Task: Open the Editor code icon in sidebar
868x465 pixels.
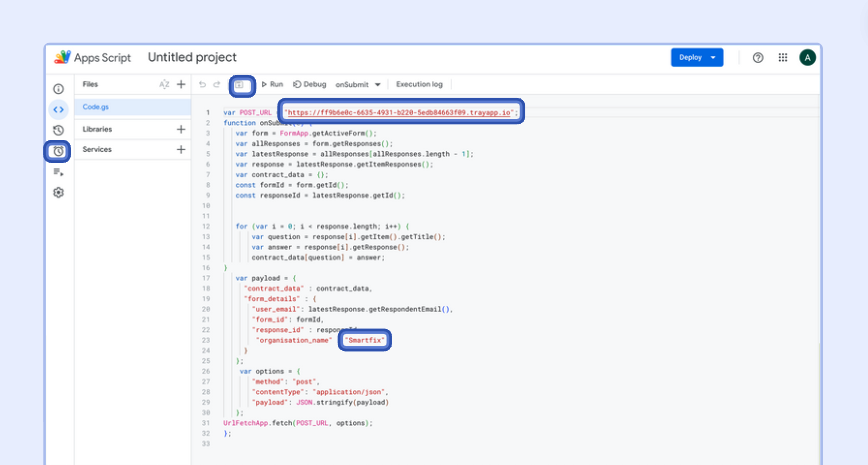Action: point(58,109)
